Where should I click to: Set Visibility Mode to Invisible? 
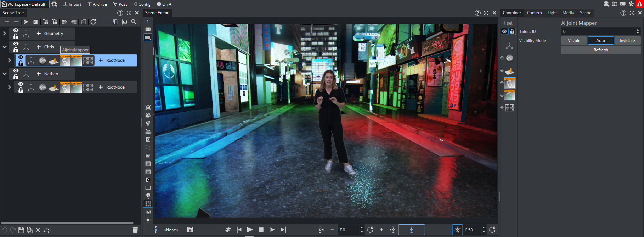pos(627,41)
